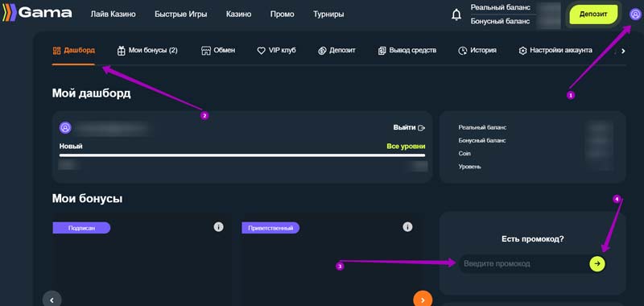Click the Coin row label
The height and width of the screenshot is (306, 644).
(x=464, y=154)
